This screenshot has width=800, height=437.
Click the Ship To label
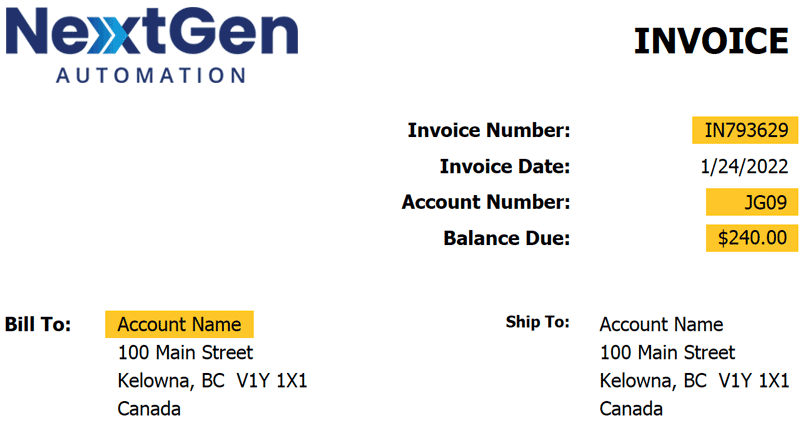click(537, 322)
